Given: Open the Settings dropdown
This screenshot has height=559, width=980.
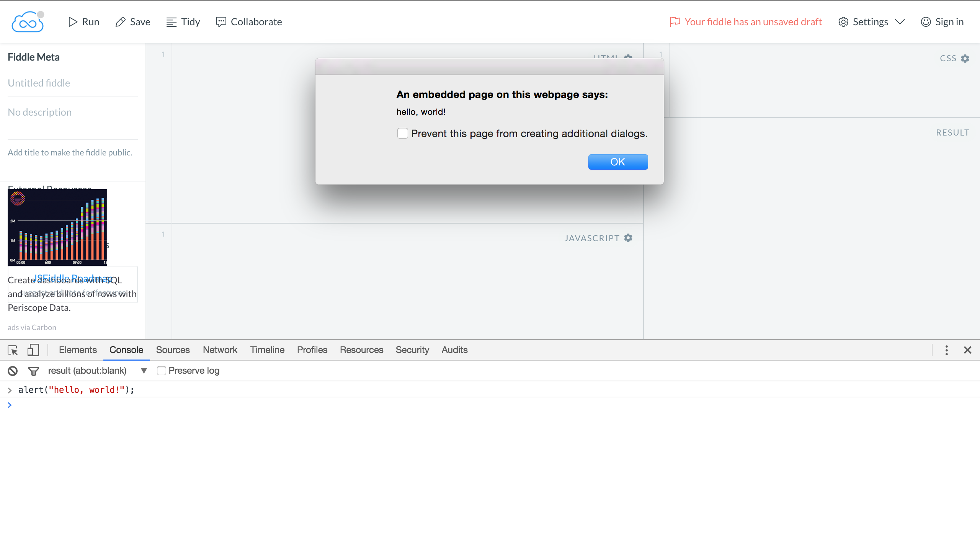Looking at the screenshot, I should point(871,22).
